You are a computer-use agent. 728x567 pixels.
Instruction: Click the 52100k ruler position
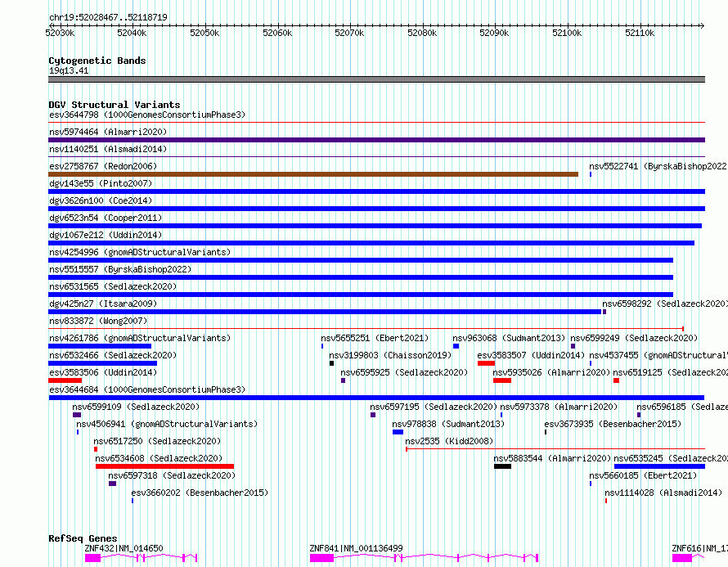point(567,33)
